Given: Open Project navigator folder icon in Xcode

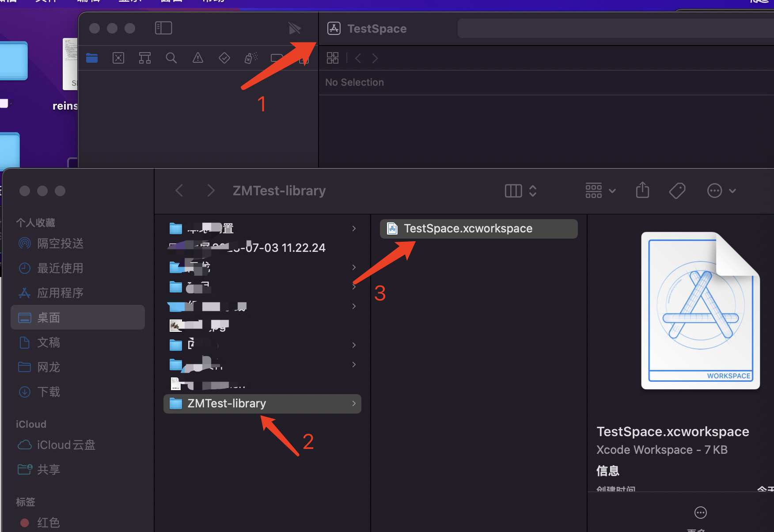Looking at the screenshot, I should click(92, 58).
